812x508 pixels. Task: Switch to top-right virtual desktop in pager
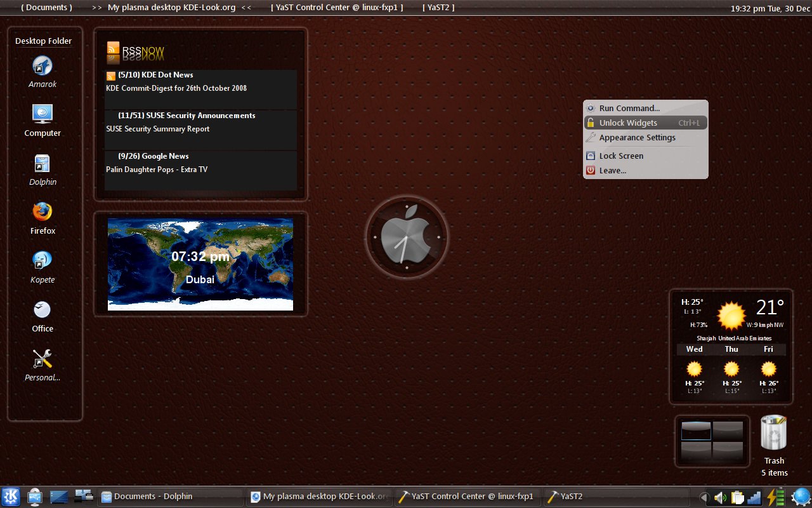(728, 431)
